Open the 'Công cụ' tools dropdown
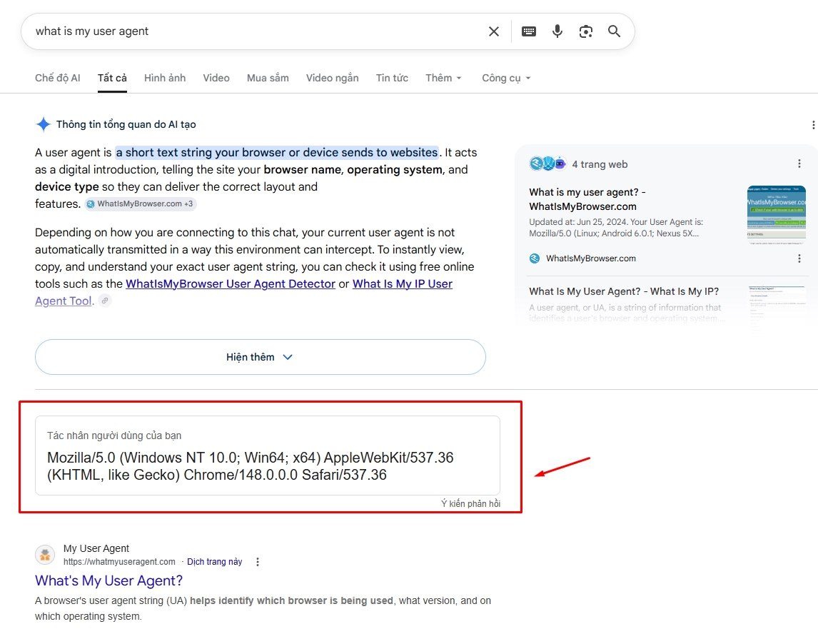Viewport: 818px width, 644px height. 506,78
